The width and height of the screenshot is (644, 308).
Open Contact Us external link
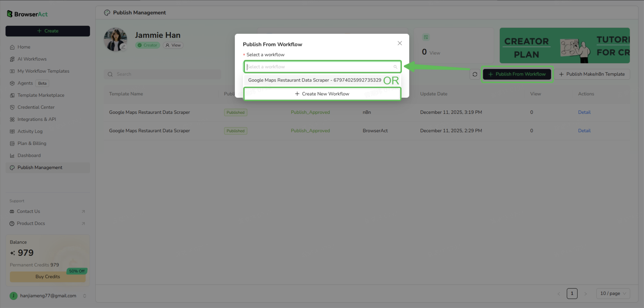click(x=28, y=211)
